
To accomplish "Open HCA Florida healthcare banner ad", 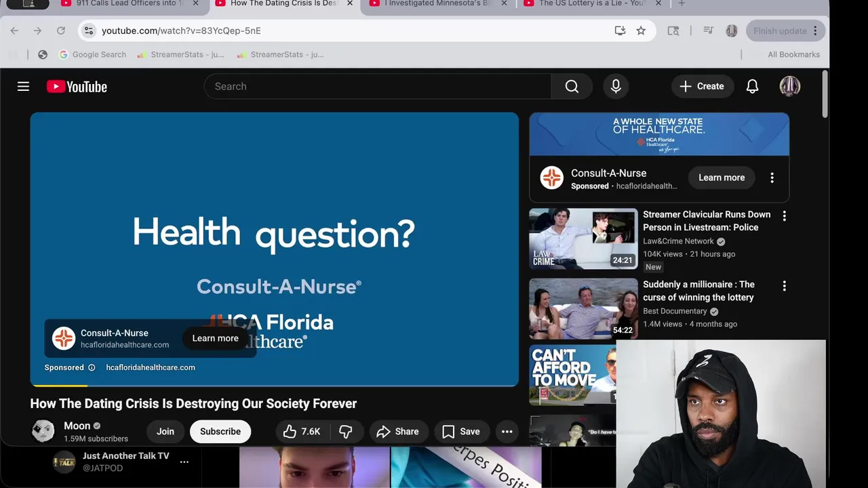I will (659, 134).
